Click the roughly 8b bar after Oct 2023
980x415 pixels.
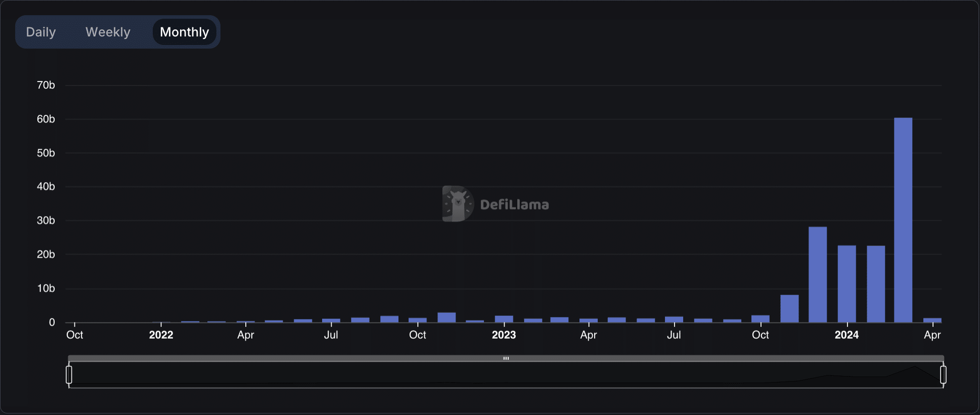(789, 309)
